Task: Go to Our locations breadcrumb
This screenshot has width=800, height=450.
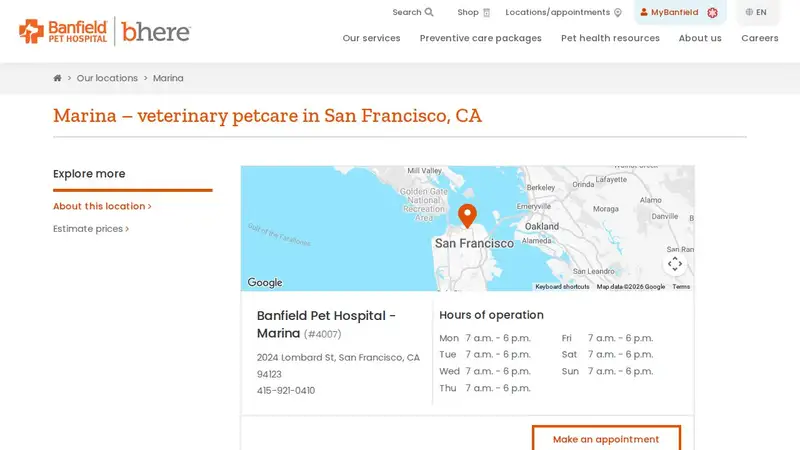Action: (107, 78)
